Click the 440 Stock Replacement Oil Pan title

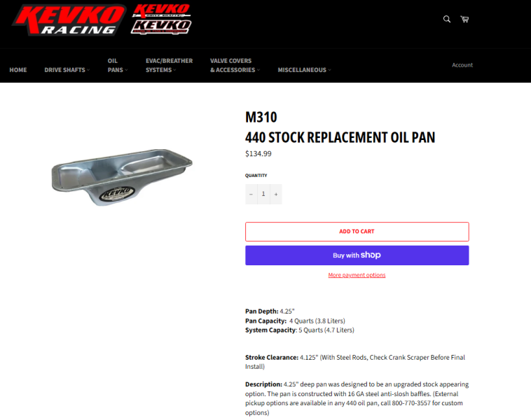click(x=340, y=137)
